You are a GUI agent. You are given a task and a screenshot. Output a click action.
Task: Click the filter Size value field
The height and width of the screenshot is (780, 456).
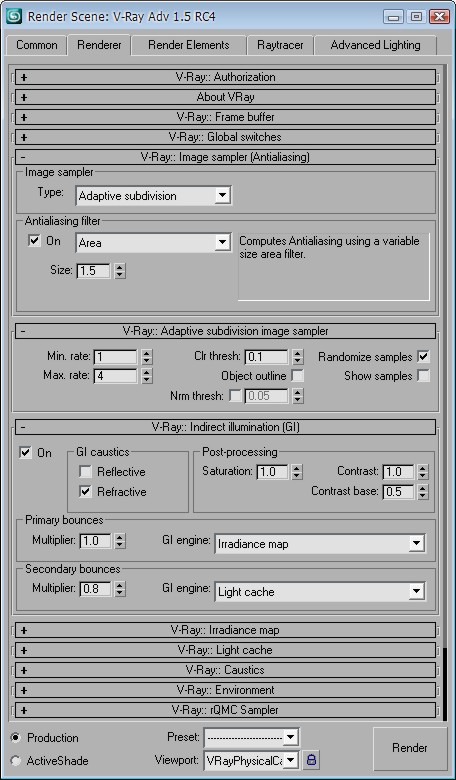click(93, 271)
